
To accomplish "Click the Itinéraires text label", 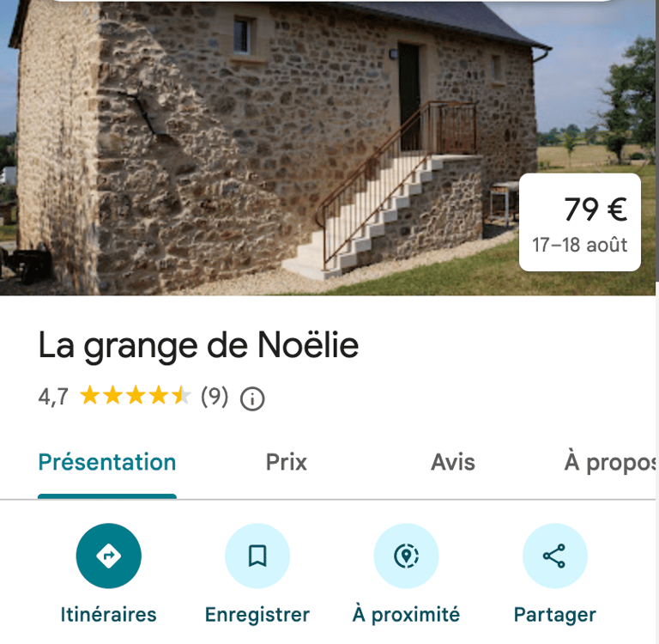I will coord(108,615).
